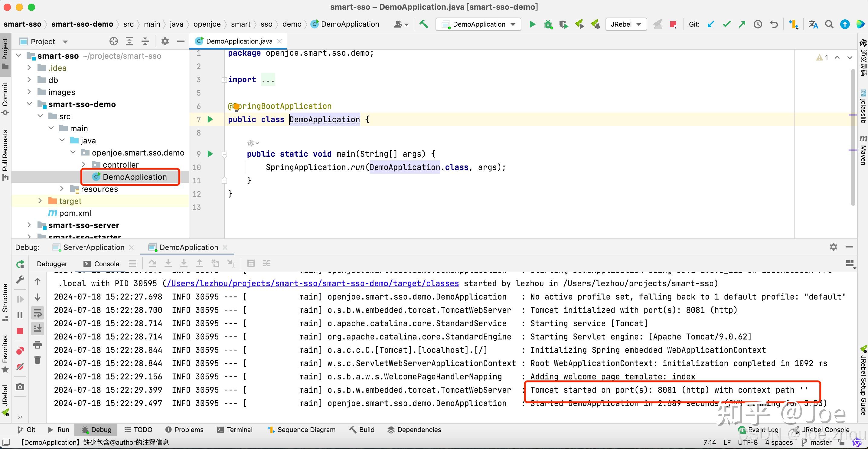This screenshot has height=449, width=868.
Task: Start debugging with the bug icon
Action: pos(548,24)
